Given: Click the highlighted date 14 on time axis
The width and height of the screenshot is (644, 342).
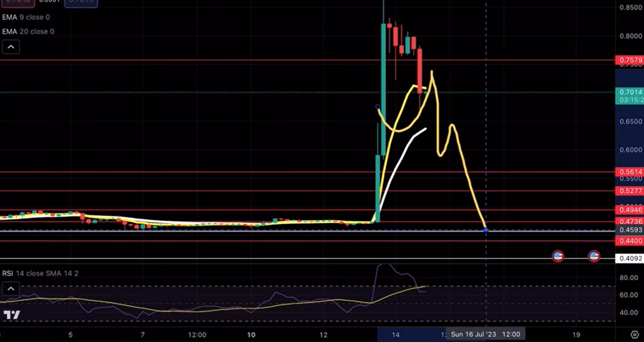Looking at the screenshot, I should pos(395,335).
